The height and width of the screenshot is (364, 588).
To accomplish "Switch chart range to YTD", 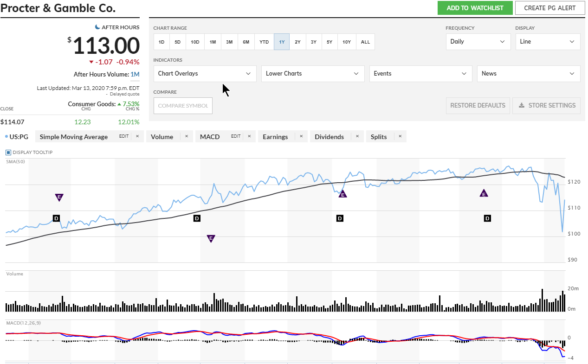I will (x=264, y=42).
